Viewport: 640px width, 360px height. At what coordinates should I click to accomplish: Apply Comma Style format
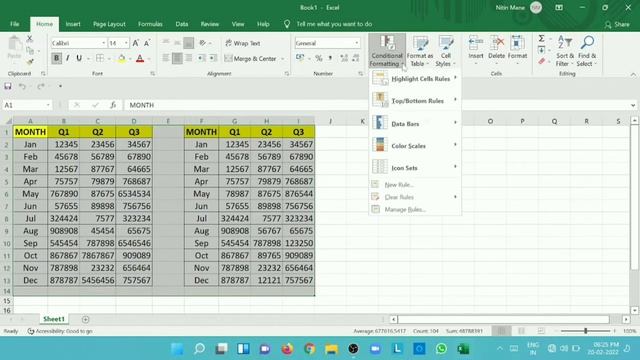[330, 58]
